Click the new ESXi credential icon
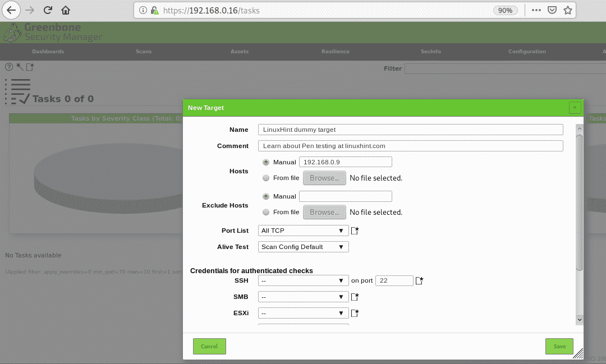Viewport: 606px width, 364px height. pos(355,313)
